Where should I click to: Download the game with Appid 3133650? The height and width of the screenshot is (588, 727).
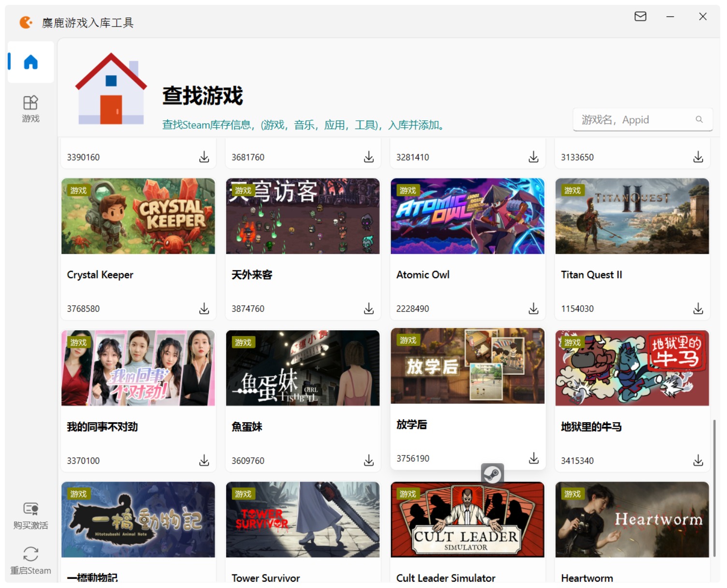[698, 157]
